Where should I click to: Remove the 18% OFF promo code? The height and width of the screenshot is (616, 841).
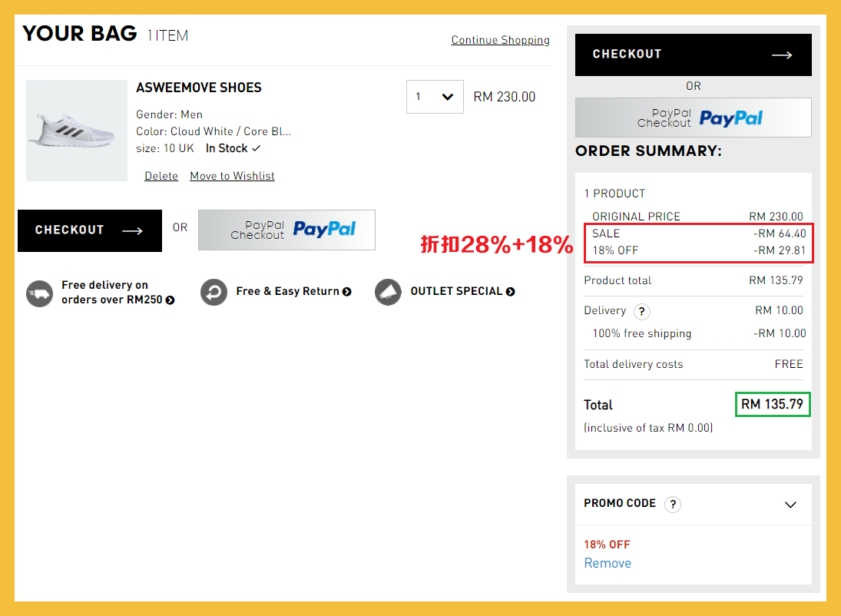click(608, 563)
